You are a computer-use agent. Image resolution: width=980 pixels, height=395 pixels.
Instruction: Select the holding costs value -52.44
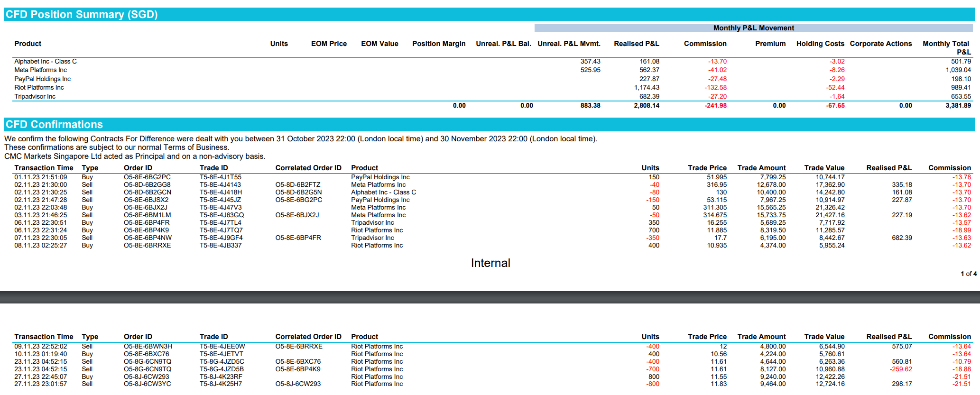coord(835,87)
